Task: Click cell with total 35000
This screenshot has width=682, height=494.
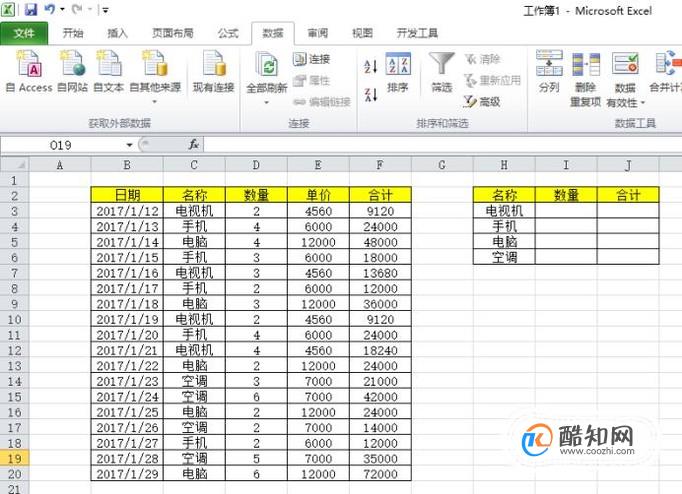Action: 380,458
